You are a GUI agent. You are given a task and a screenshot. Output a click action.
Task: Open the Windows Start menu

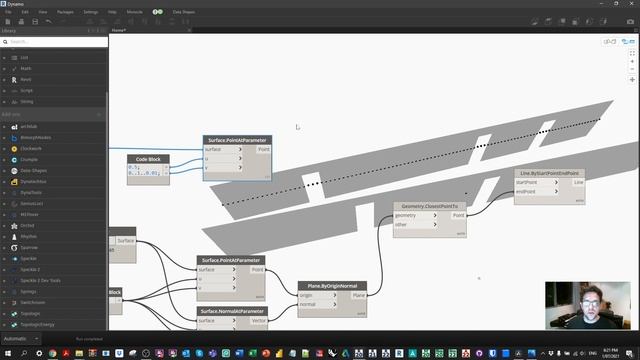coord(8,353)
